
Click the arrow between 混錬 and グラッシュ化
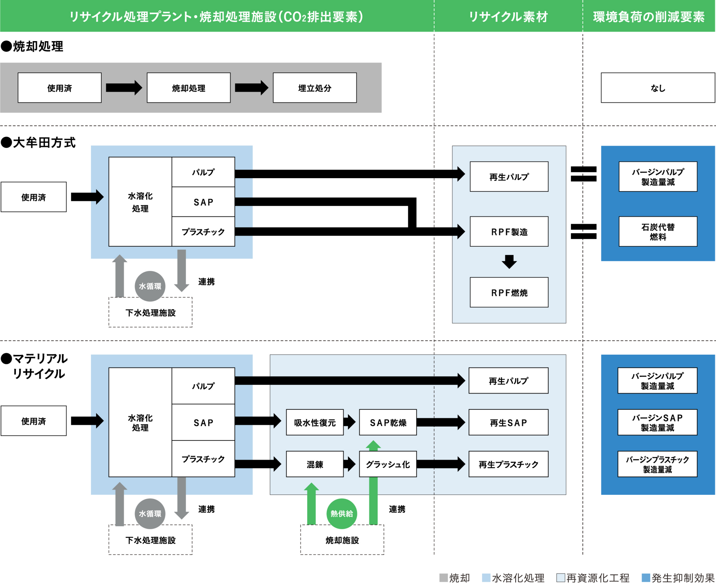[350, 464]
